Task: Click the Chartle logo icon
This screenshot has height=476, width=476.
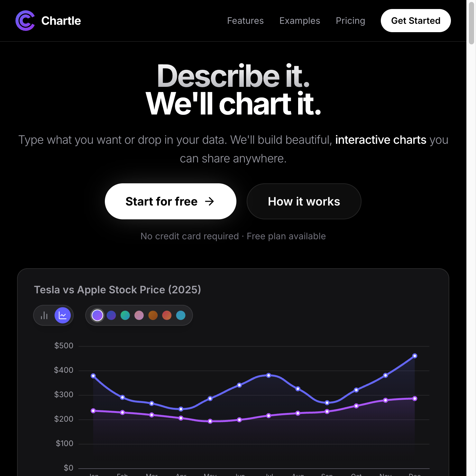Action: pyautogui.click(x=24, y=21)
